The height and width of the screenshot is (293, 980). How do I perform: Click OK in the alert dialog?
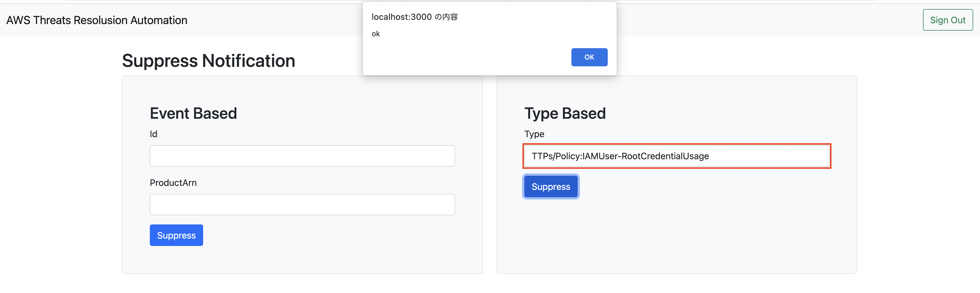click(589, 57)
